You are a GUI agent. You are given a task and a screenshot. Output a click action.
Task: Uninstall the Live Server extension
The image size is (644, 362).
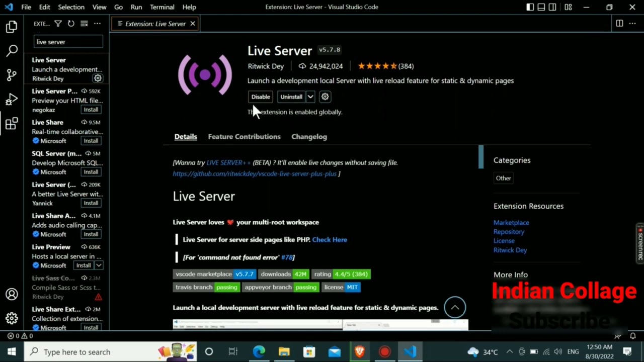(291, 97)
